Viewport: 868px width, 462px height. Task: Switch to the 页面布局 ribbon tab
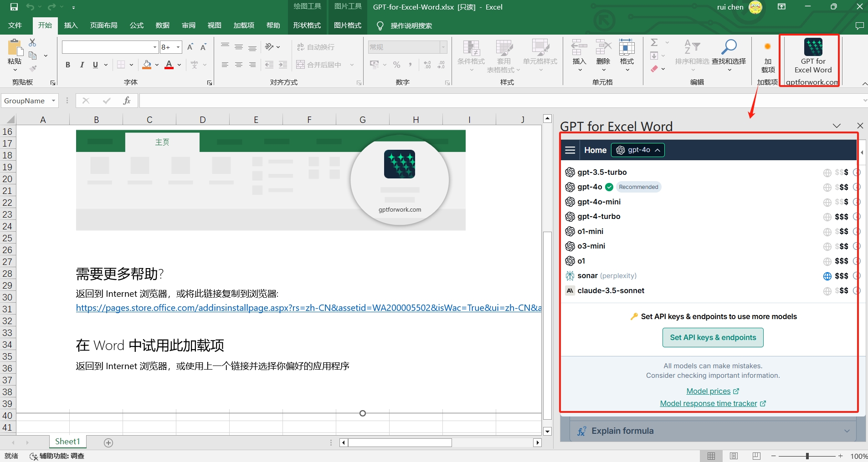104,25
